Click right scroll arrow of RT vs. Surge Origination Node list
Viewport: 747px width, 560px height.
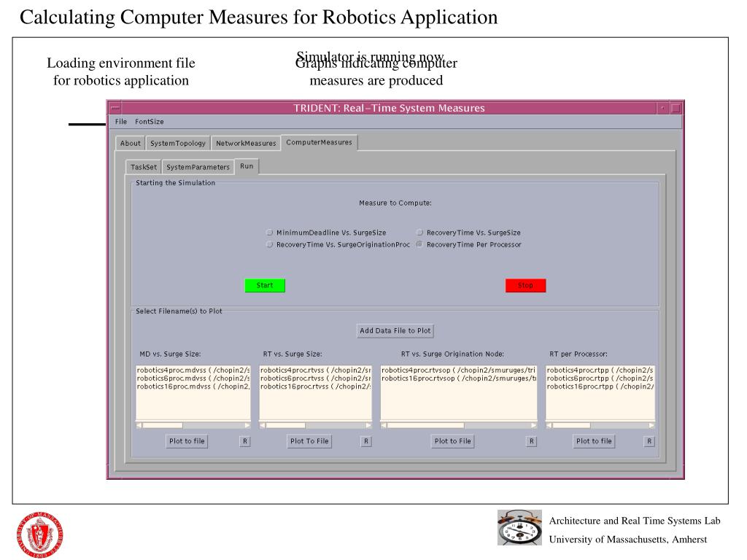coord(533,425)
